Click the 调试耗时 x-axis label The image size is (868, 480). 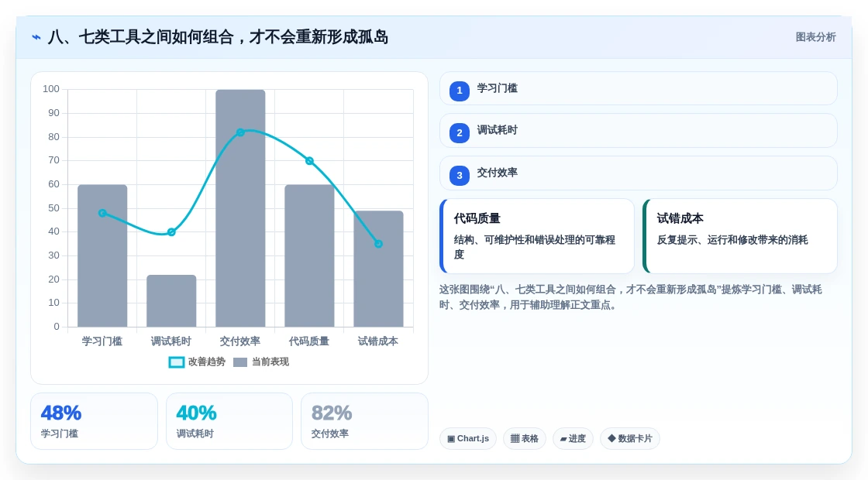171,341
